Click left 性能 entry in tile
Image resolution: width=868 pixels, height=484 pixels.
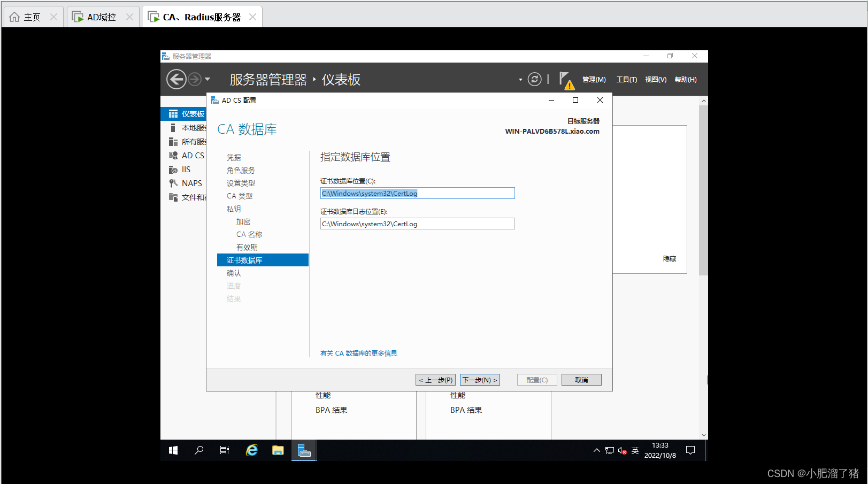tap(323, 395)
